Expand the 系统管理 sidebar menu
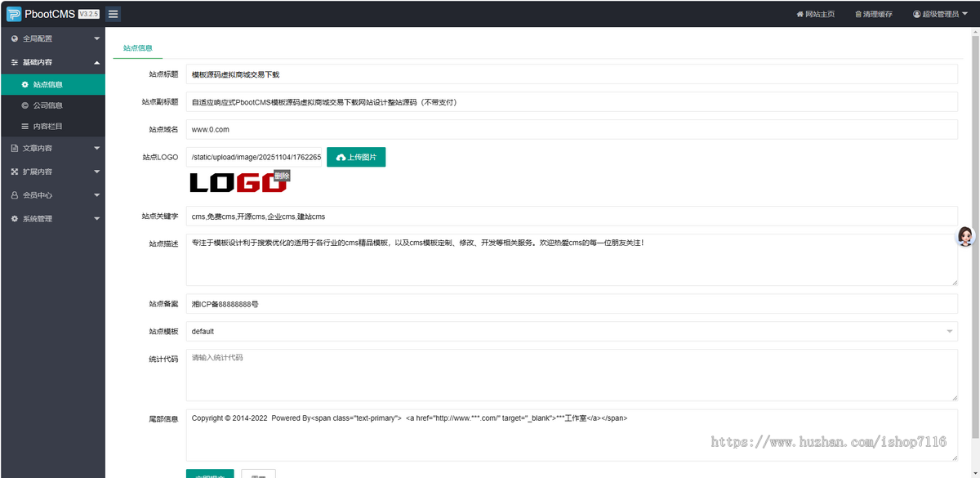Viewport: 980px width, 478px height. click(52, 219)
